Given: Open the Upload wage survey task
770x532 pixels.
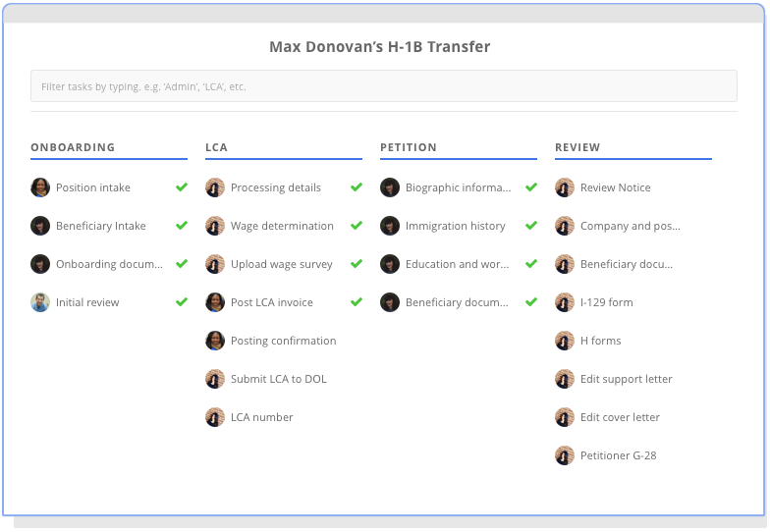Looking at the screenshot, I should coord(281,264).
